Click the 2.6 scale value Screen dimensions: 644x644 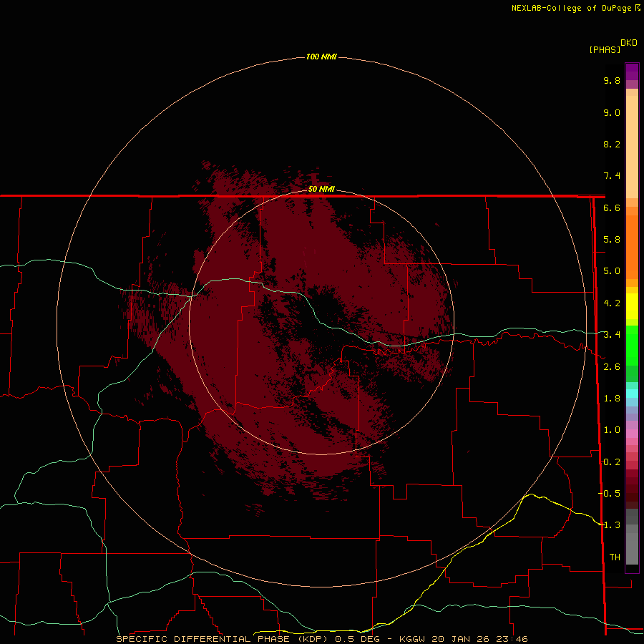[612, 367]
